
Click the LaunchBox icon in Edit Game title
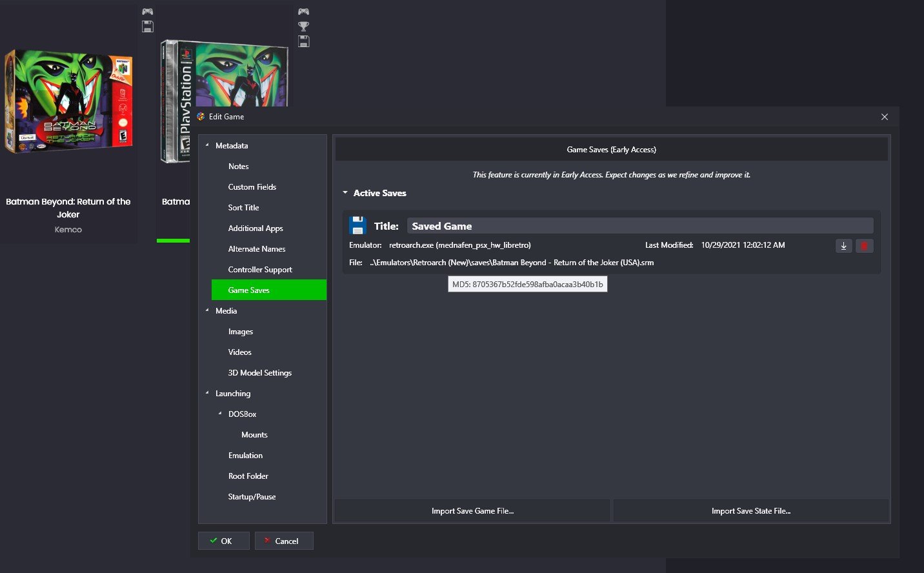click(x=201, y=117)
